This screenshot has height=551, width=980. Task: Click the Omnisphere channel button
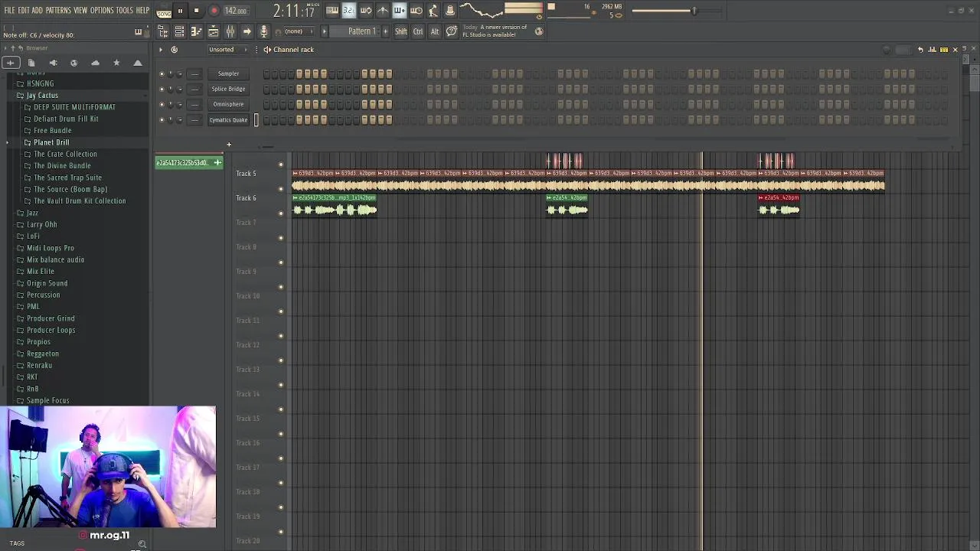point(228,104)
